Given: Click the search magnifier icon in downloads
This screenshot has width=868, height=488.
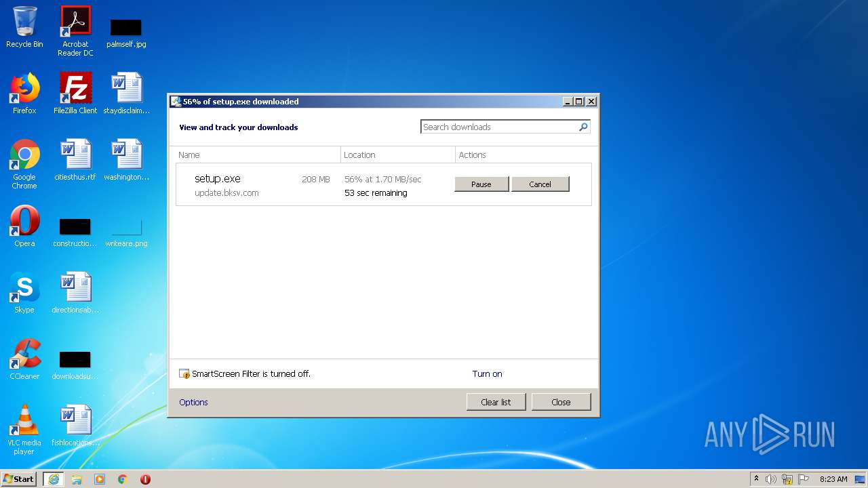Looking at the screenshot, I should [583, 127].
